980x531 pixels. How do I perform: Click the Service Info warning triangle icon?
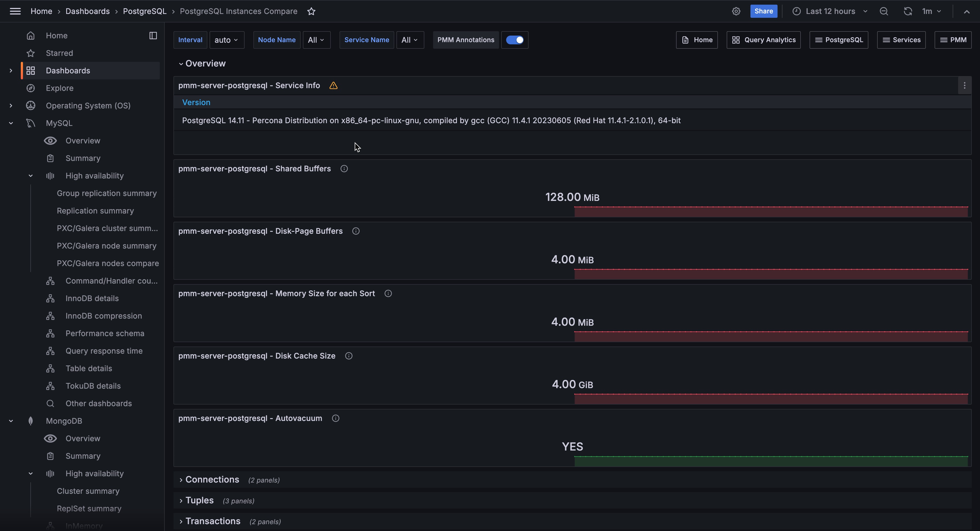333,86
